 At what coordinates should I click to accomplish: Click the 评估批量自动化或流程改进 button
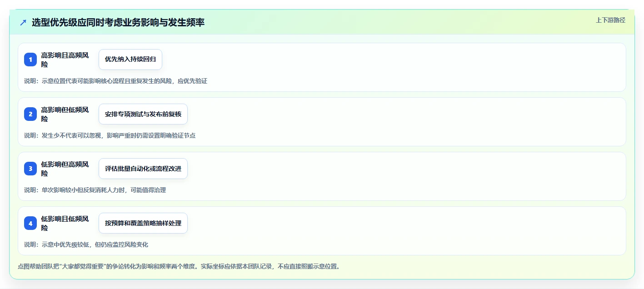(143, 169)
